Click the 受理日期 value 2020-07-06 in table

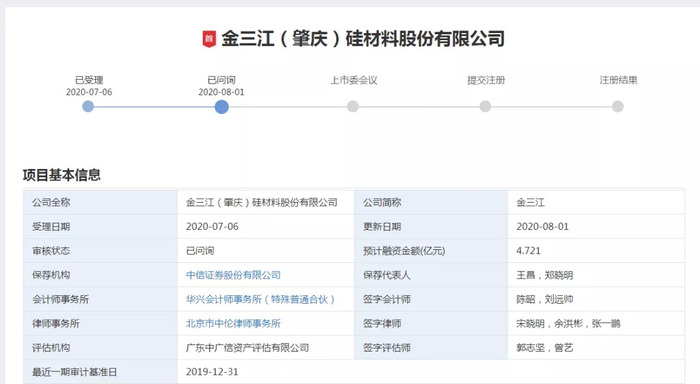point(212,227)
